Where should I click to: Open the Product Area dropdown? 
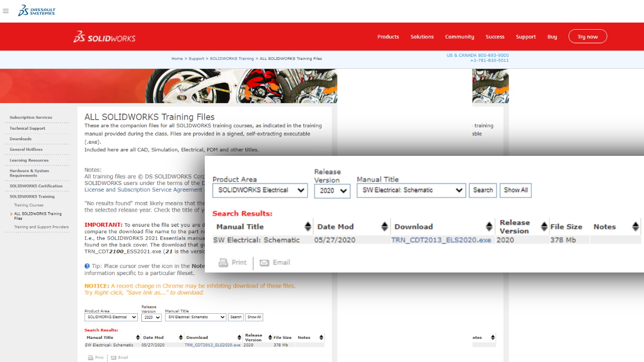(260, 191)
